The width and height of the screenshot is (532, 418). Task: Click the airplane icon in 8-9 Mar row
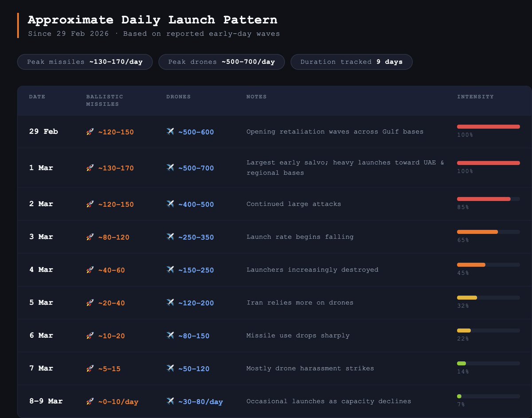click(170, 401)
